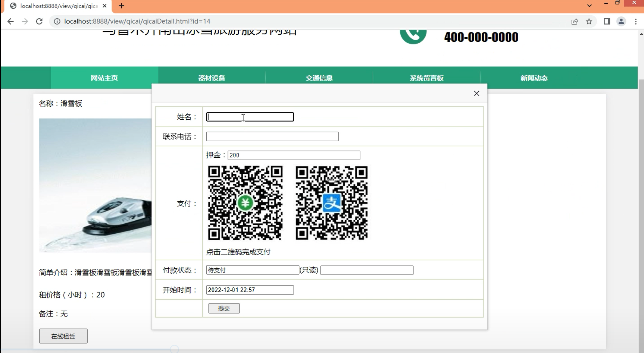Open a new browser tab
Image resolution: width=644 pixels, height=353 pixels.
coord(121,6)
